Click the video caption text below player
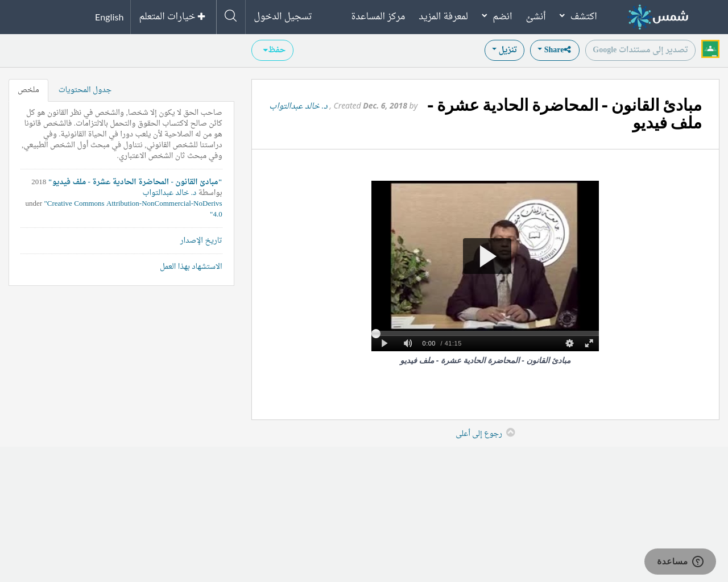 click(x=485, y=360)
